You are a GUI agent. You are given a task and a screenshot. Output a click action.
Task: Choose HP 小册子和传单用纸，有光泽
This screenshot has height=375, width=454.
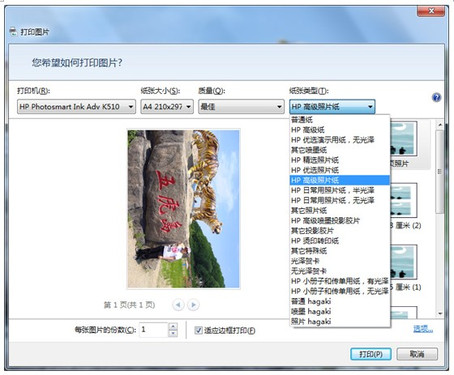pyautogui.click(x=340, y=281)
